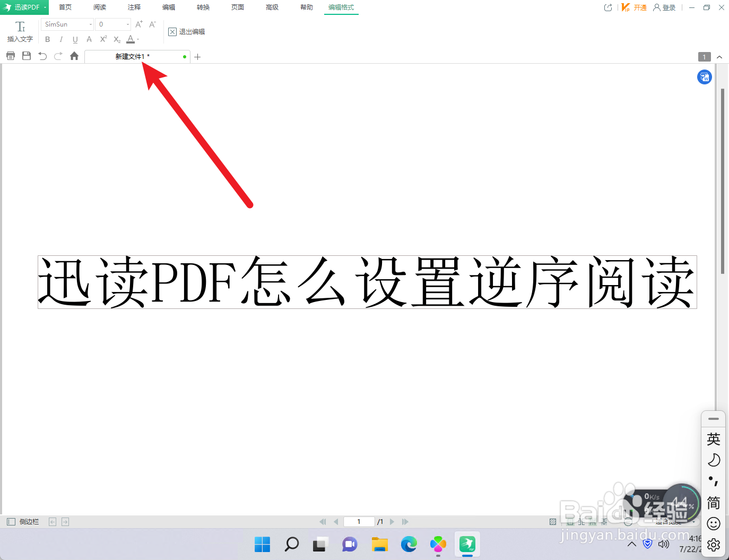729x560 pixels.
Task: Toggle IME 简 simplified Chinese mode
Action: pyautogui.click(x=714, y=503)
